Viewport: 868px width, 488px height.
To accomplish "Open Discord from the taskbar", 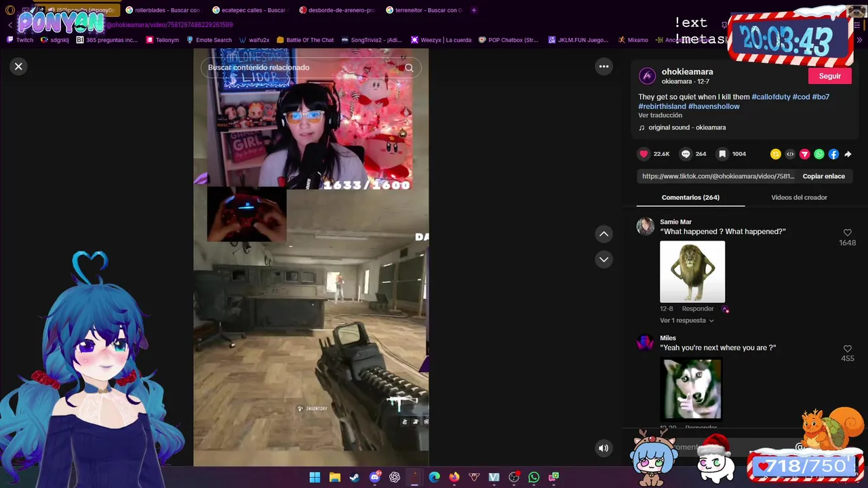I will tap(374, 477).
